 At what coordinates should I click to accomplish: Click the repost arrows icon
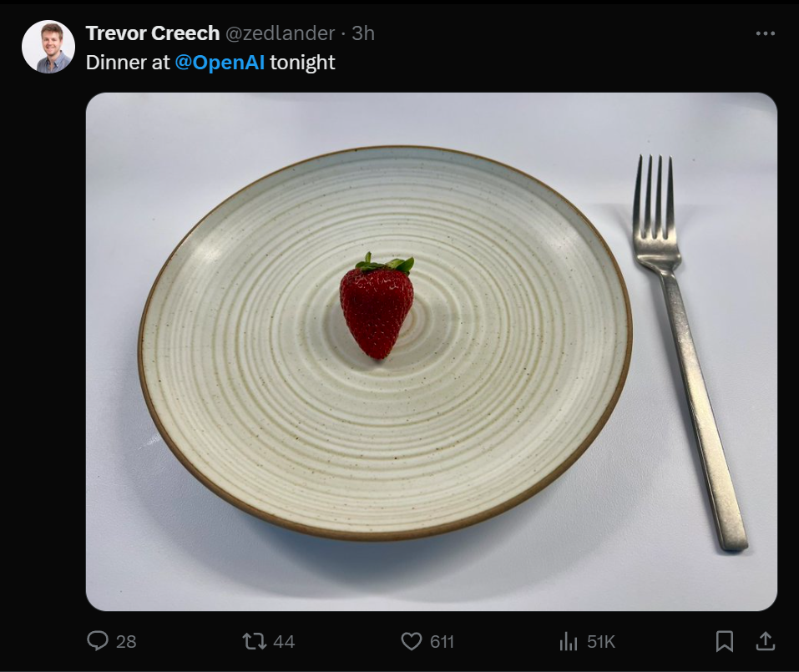pyautogui.click(x=253, y=641)
